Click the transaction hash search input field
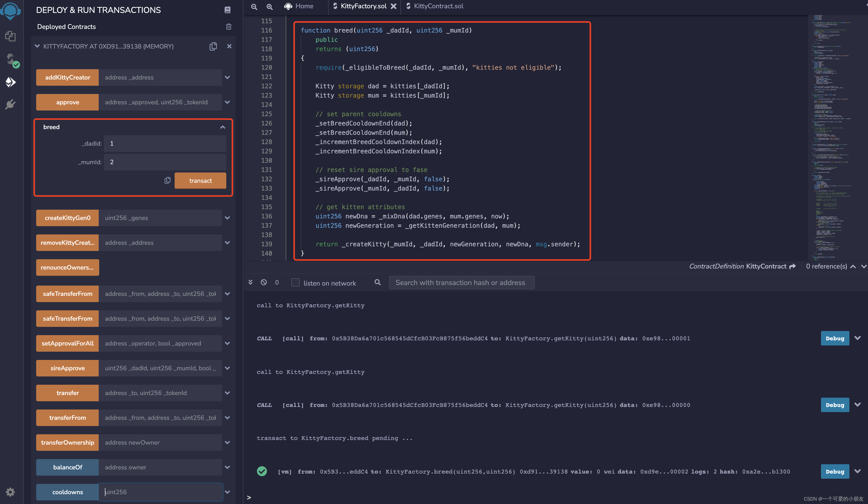The width and height of the screenshot is (868, 504). (460, 283)
